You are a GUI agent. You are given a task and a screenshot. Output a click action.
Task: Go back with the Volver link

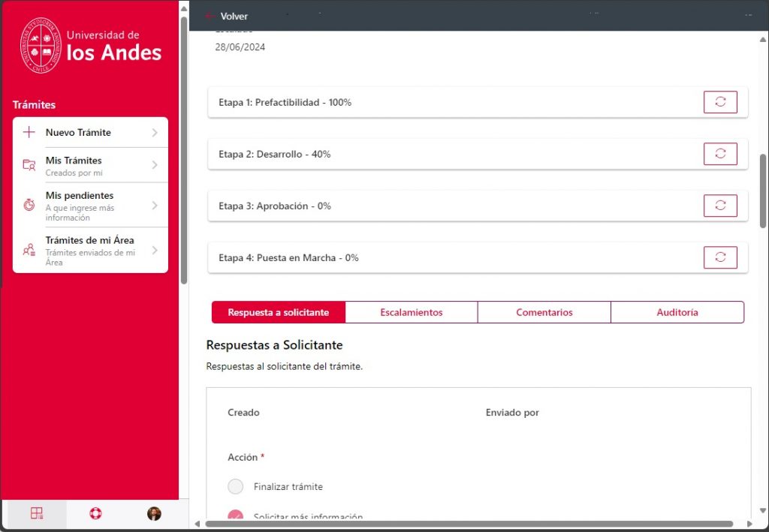tap(234, 17)
